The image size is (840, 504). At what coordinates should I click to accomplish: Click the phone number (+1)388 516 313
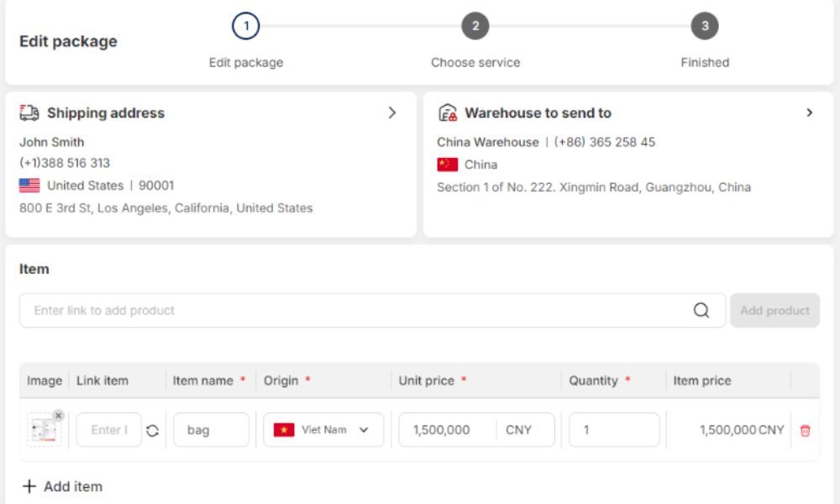tap(65, 163)
